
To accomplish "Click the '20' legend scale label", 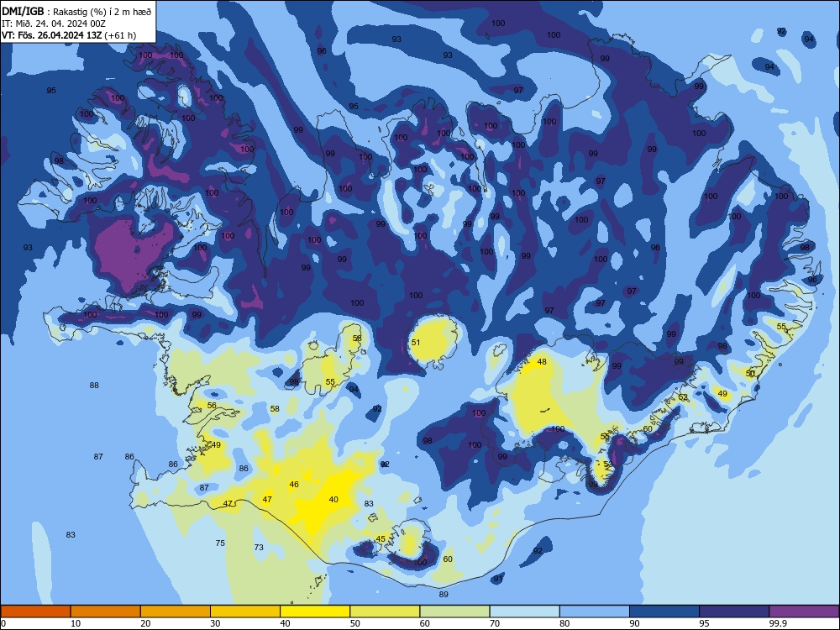I will pyautogui.click(x=145, y=623).
